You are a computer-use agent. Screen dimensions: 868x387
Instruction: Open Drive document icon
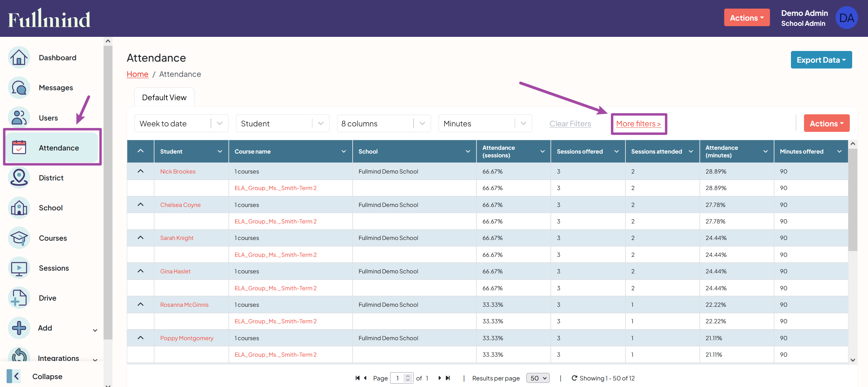19,298
